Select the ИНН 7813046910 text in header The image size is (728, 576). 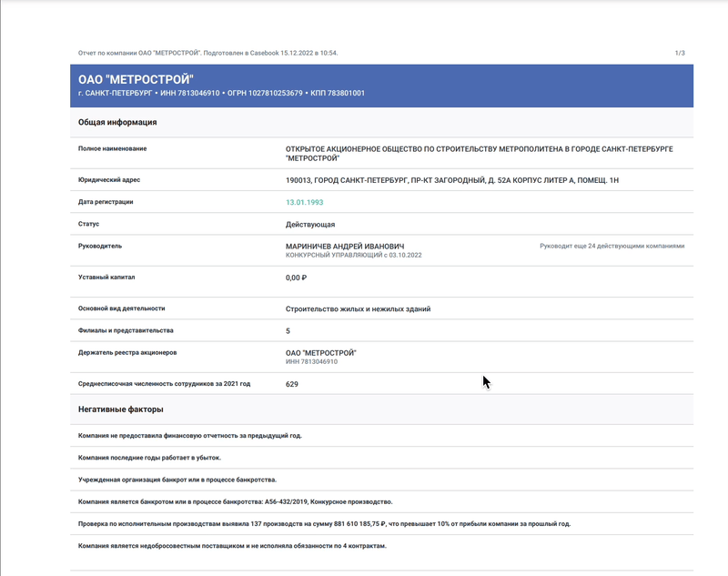[x=190, y=94]
